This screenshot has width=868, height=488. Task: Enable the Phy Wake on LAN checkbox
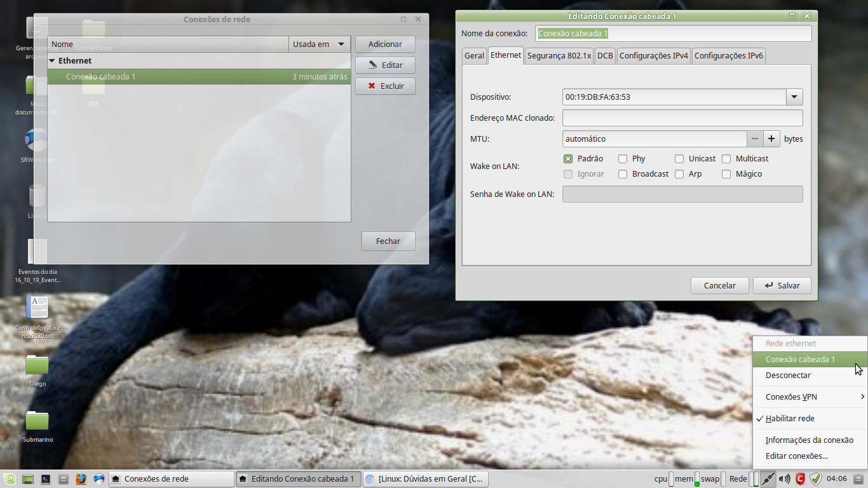pyautogui.click(x=623, y=159)
